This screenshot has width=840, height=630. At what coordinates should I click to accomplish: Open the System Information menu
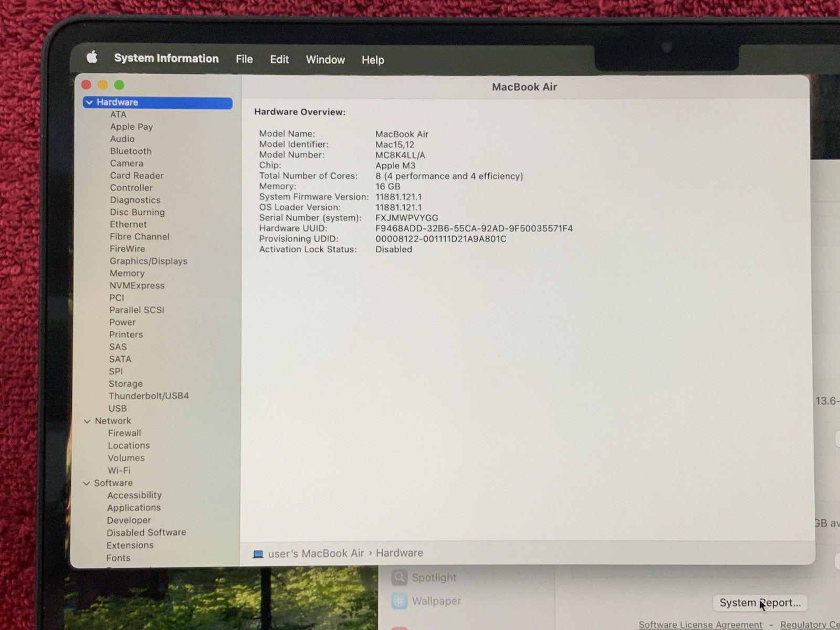pyautogui.click(x=166, y=58)
